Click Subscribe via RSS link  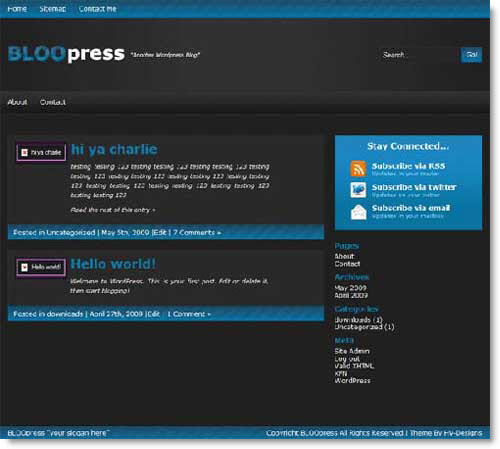tap(408, 166)
